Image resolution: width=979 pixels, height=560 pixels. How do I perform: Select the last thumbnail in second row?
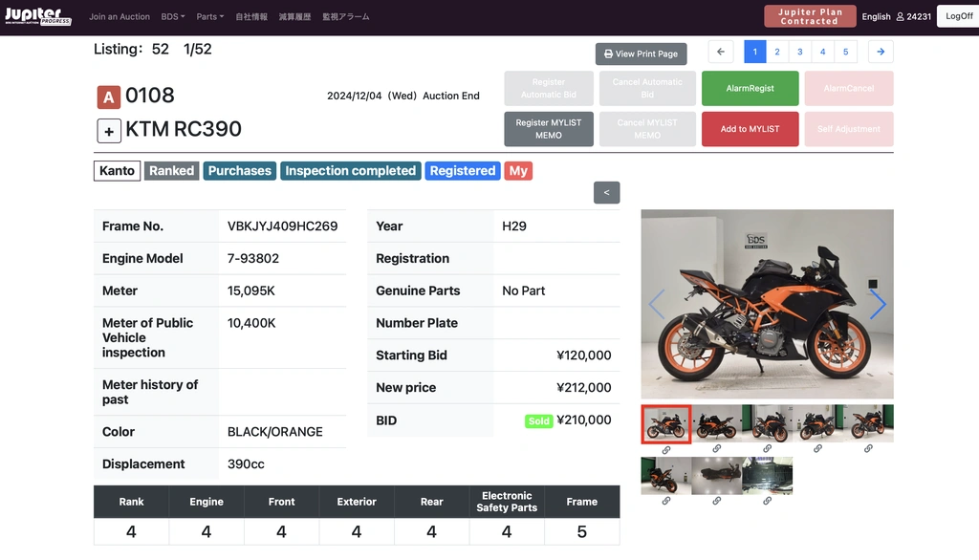(x=768, y=476)
